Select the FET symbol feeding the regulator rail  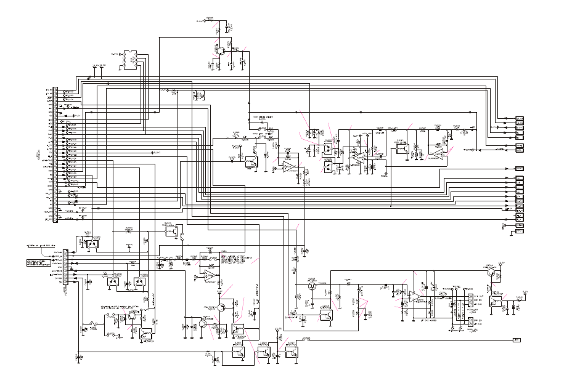312,287
